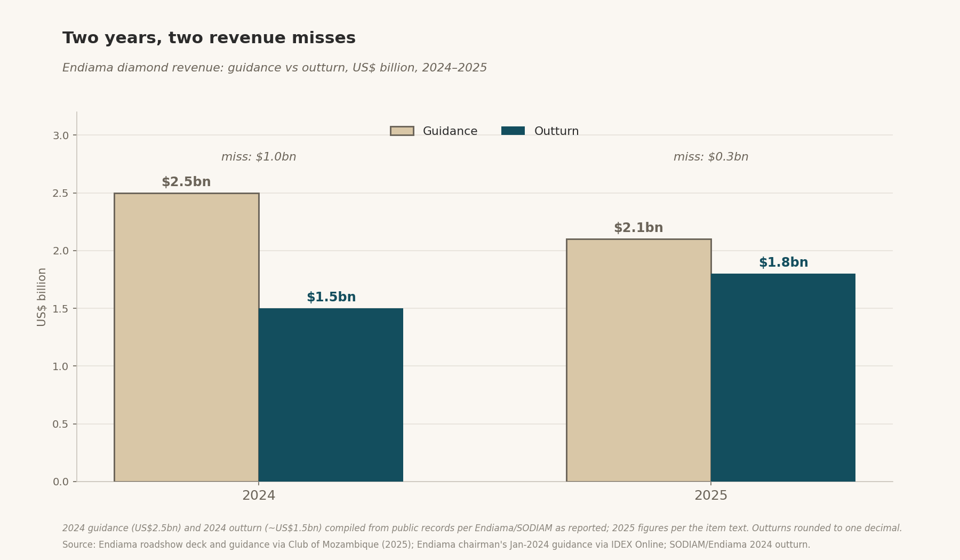
Task: Click the 2024 Outturn bar
Action: [x=331, y=395]
